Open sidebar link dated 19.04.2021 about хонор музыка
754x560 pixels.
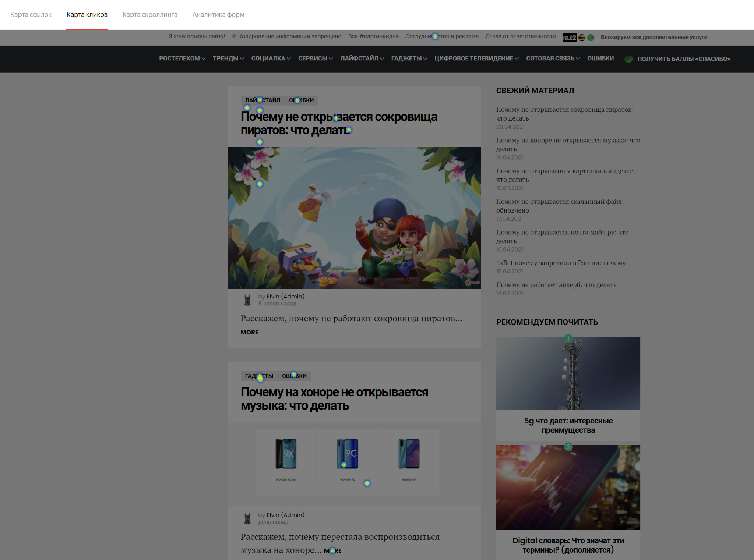(568, 144)
